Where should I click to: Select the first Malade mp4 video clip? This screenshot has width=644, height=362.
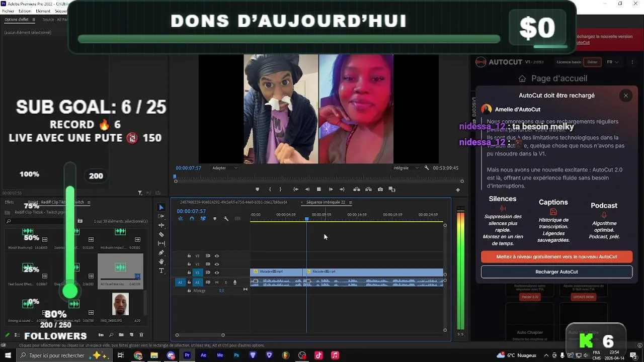276,272
